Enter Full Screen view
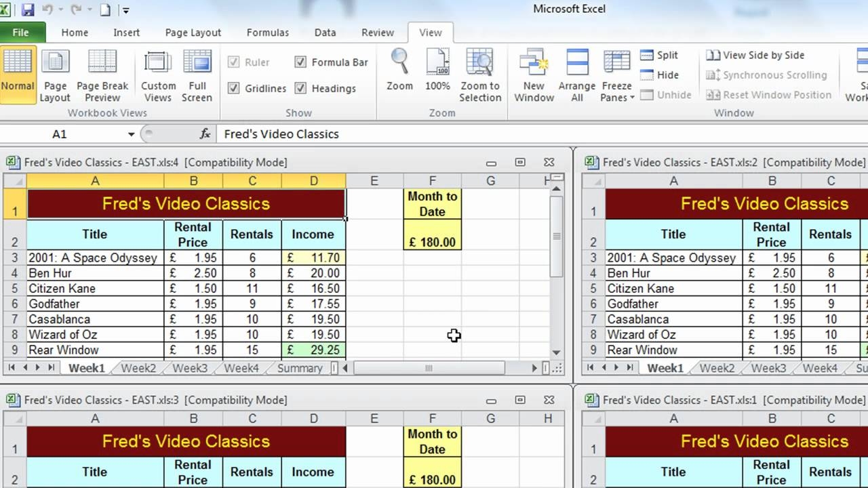 (x=197, y=75)
